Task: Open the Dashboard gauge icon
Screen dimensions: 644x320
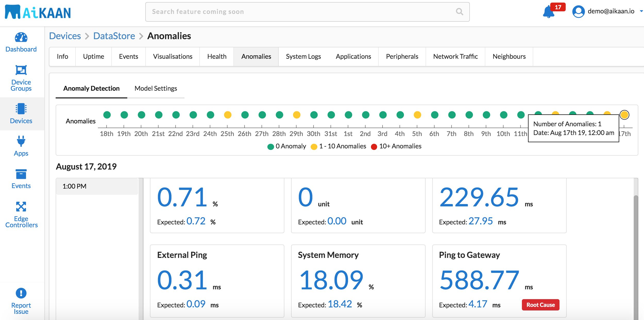Action: [21, 38]
